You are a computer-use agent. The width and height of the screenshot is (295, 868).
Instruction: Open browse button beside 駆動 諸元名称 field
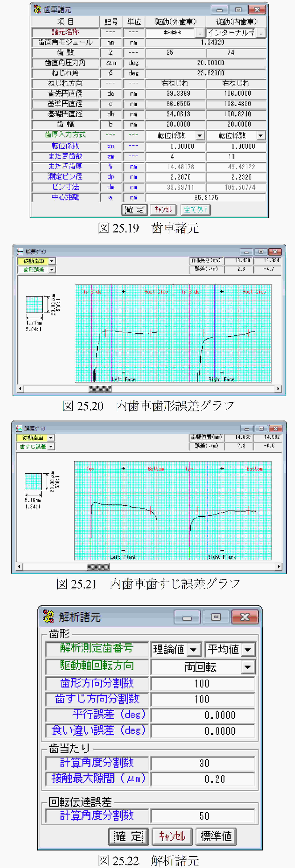(201, 33)
